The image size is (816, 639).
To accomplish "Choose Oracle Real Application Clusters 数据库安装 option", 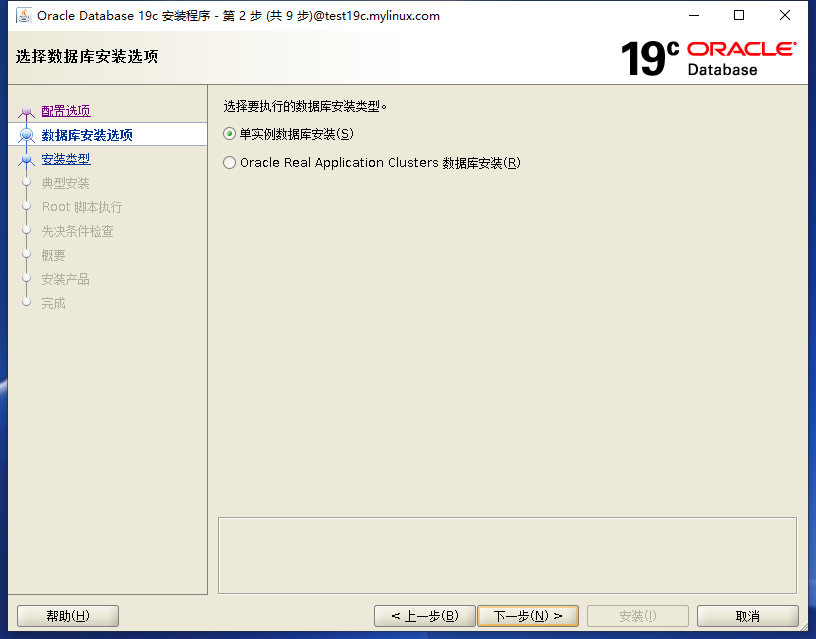I will [230, 163].
